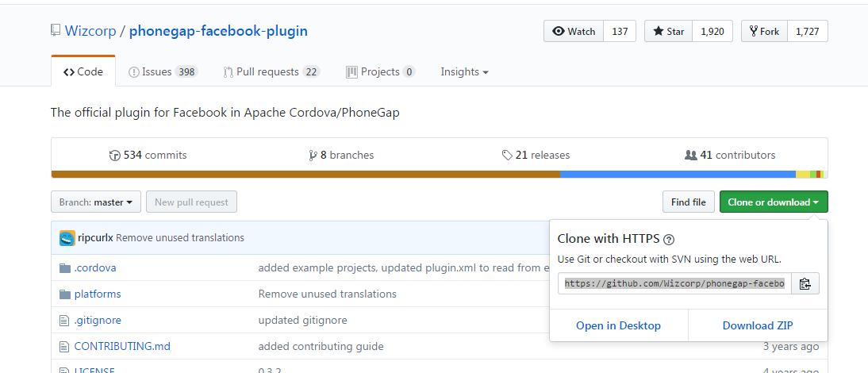Fork this repository
This screenshot has width=868, height=373.
point(764,32)
